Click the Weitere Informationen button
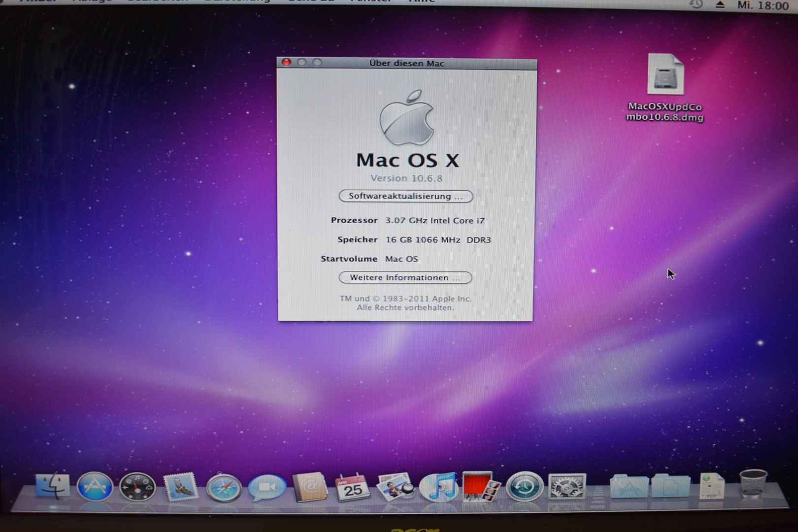The width and height of the screenshot is (798, 532). (405, 277)
